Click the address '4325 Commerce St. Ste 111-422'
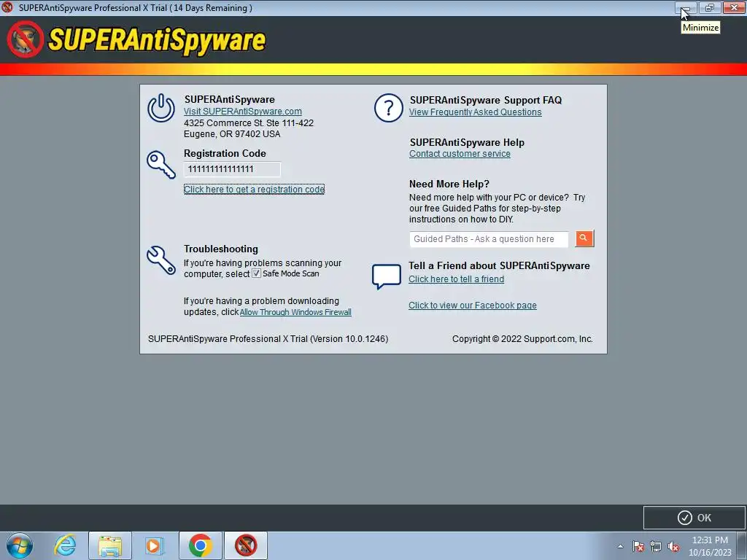 [249, 122]
